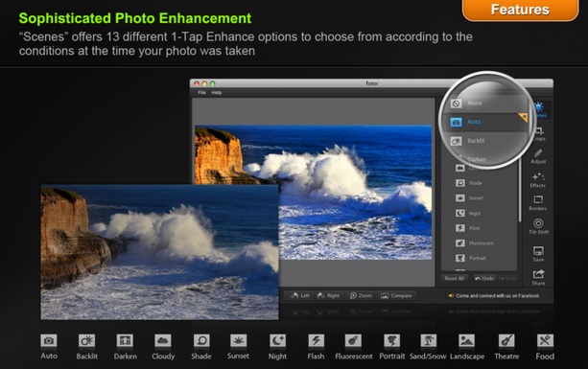Select the None scene in the Fotor scenes list
The width and height of the screenshot is (588, 369).
[485, 103]
